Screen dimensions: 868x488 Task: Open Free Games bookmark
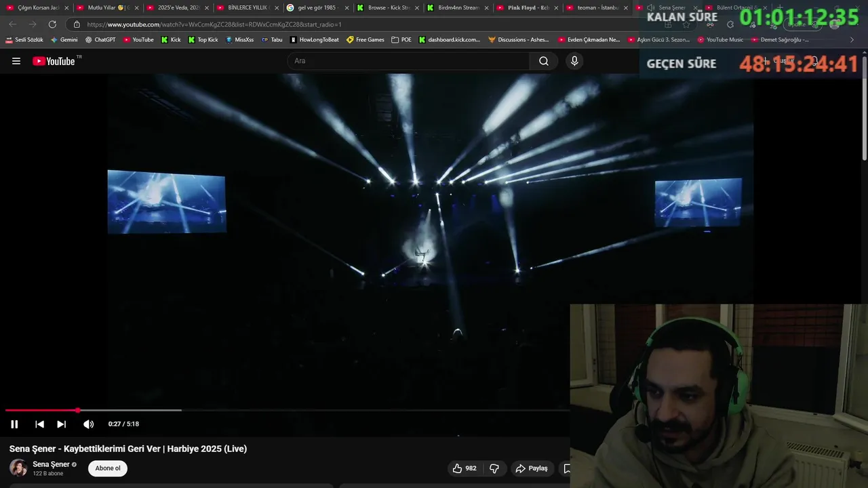[365, 40]
